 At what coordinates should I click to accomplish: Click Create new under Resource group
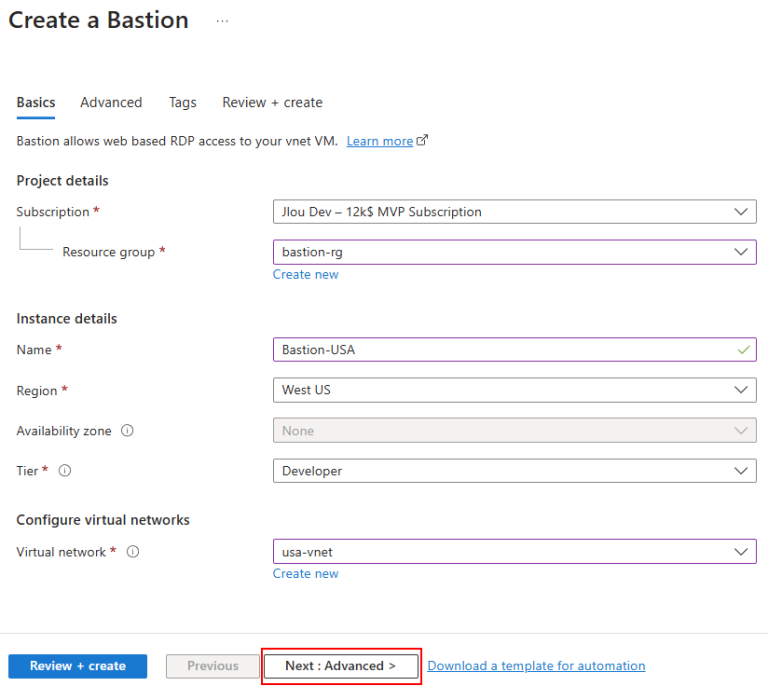(306, 274)
